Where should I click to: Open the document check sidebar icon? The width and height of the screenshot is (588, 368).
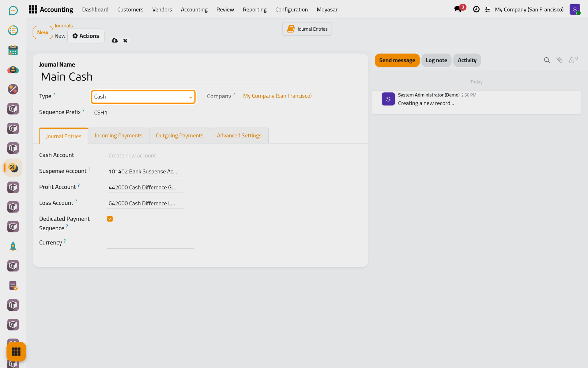pos(13,286)
